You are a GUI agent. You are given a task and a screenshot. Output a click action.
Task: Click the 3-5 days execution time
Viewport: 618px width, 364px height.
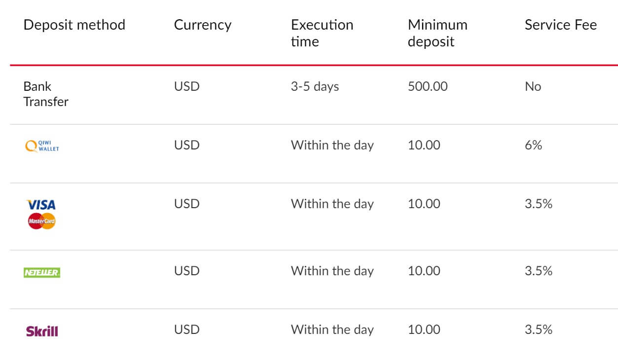(x=315, y=86)
